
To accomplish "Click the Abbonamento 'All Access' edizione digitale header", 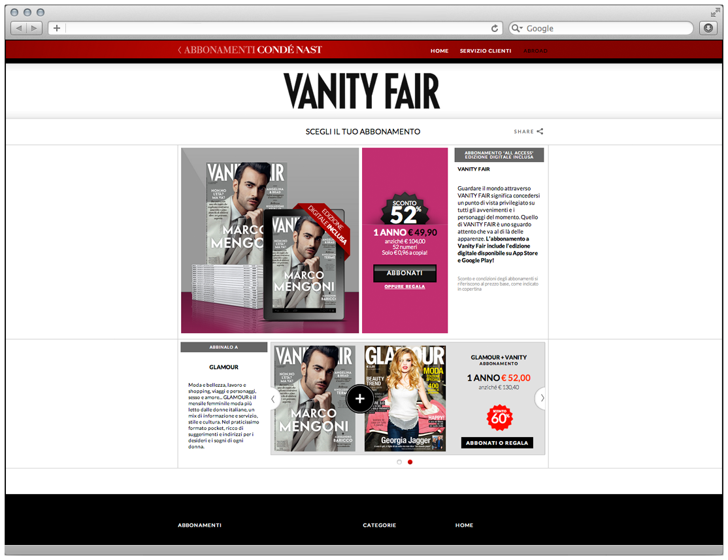I will (x=499, y=155).
